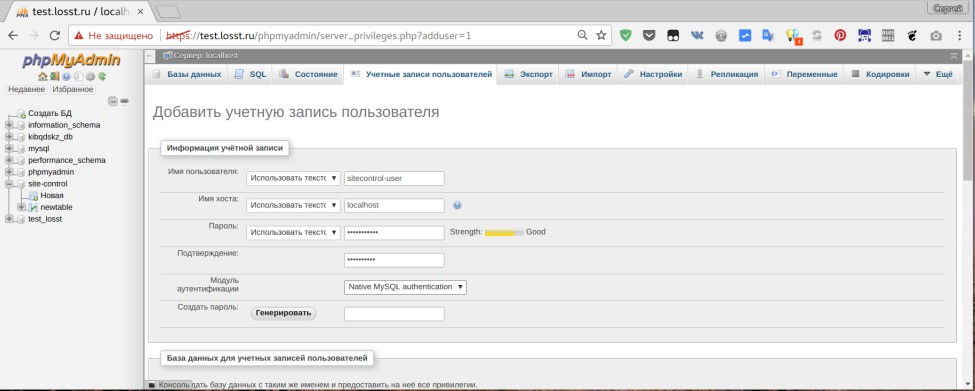Viewport: 975px width, 391px height.
Task: Click Новая under site-control
Action: [x=52, y=195]
